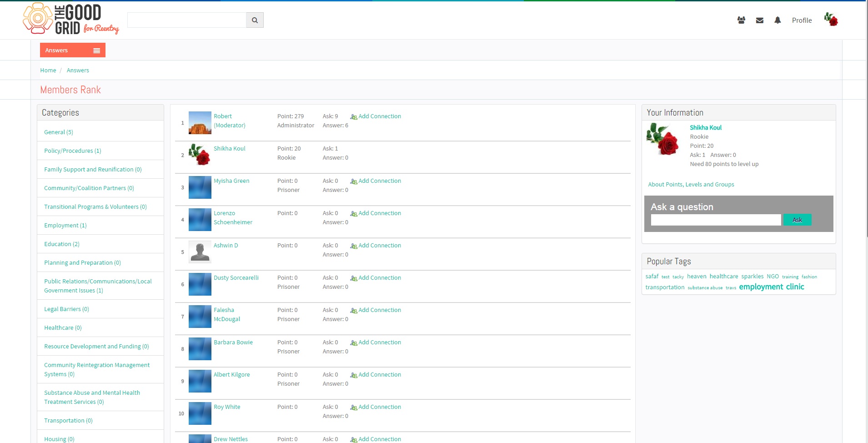The height and width of the screenshot is (443, 868).
Task: Open Falesha McDougal profile link
Action: [x=227, y=315]
